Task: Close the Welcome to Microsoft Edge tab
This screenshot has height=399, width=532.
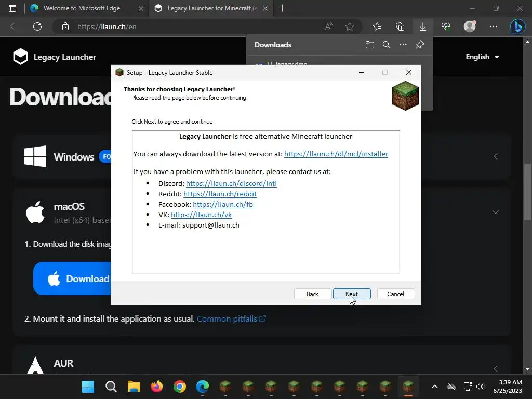Action: [141, 8]
